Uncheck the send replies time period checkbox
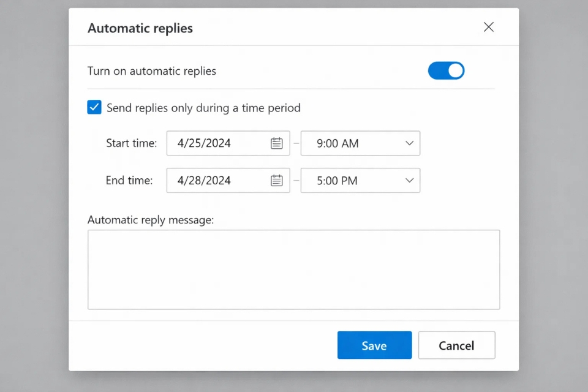Screen dimensions: 588x392 94,108
